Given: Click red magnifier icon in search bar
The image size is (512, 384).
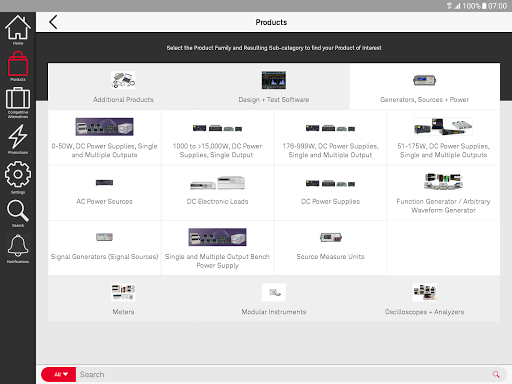Looking at the screenshot, I should [496, 374].
